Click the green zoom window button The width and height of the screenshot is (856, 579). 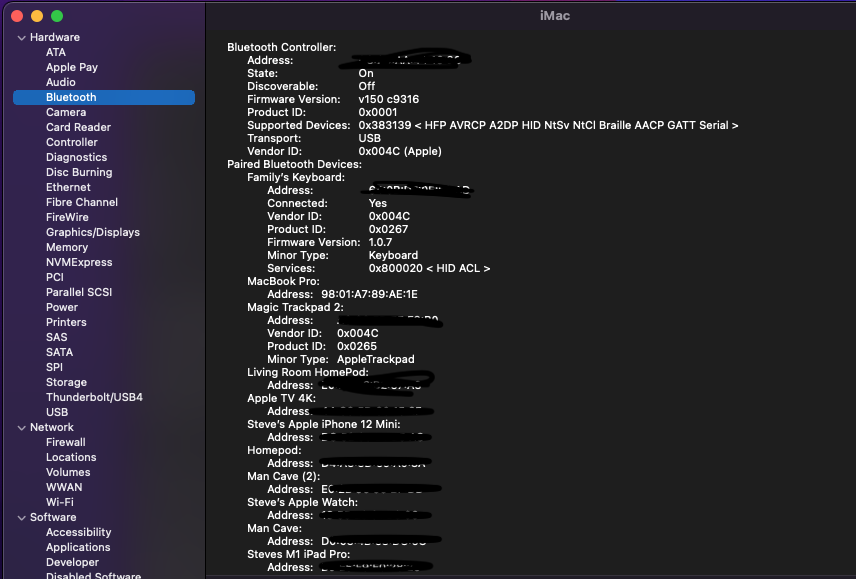pyautogui.click(x=57, y=16)
